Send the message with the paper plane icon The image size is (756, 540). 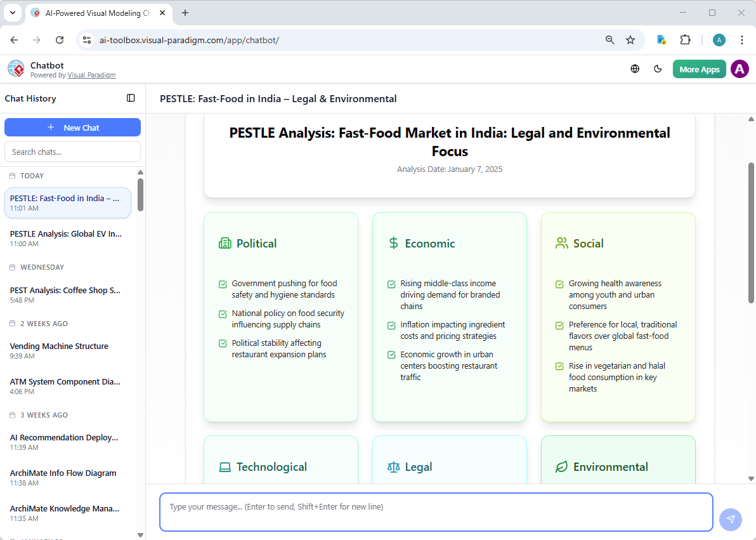tap(731, 519)
